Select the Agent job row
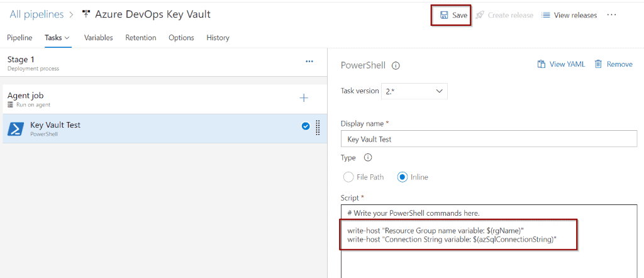This screenshot has width=644, height=278. pos(164,99)
